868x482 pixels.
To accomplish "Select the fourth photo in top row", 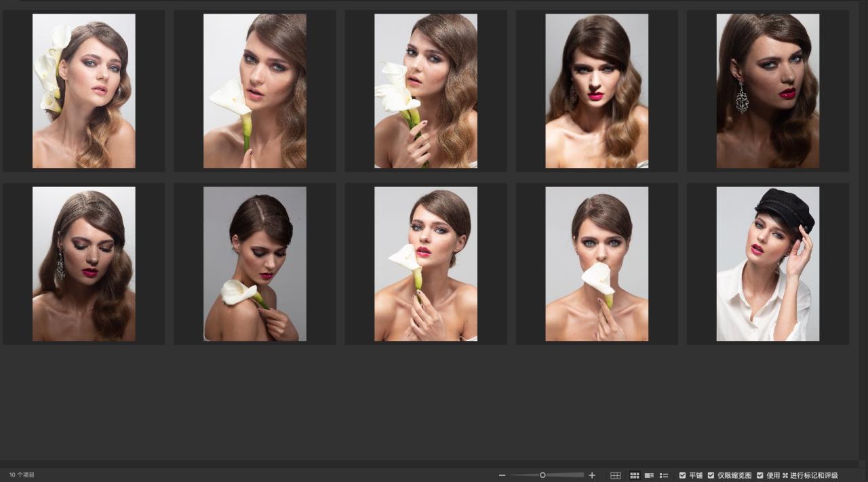I will pyautogui.click(x=597, y=91).
